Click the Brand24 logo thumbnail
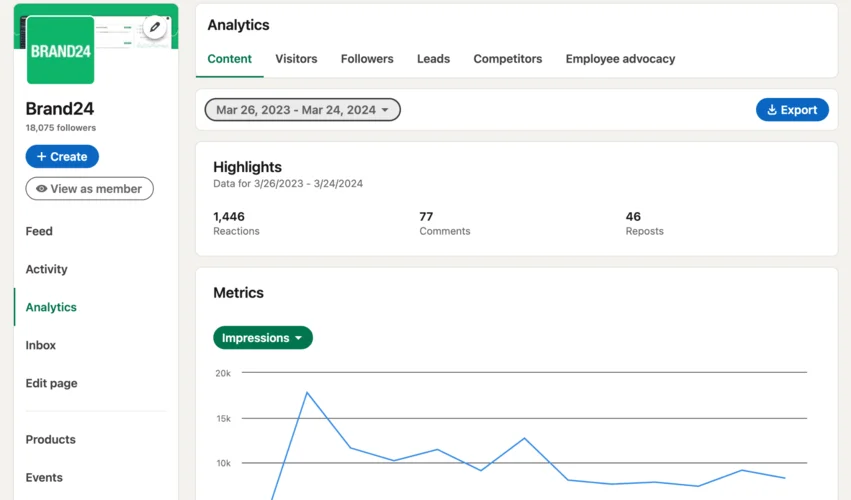The width and height of the screenshot is (851, 500). 60,51
